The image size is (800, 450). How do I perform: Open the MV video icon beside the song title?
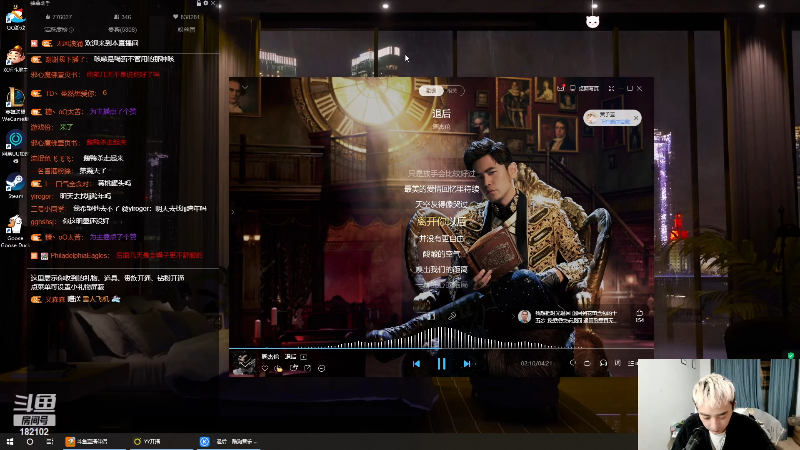pos(304,357)
